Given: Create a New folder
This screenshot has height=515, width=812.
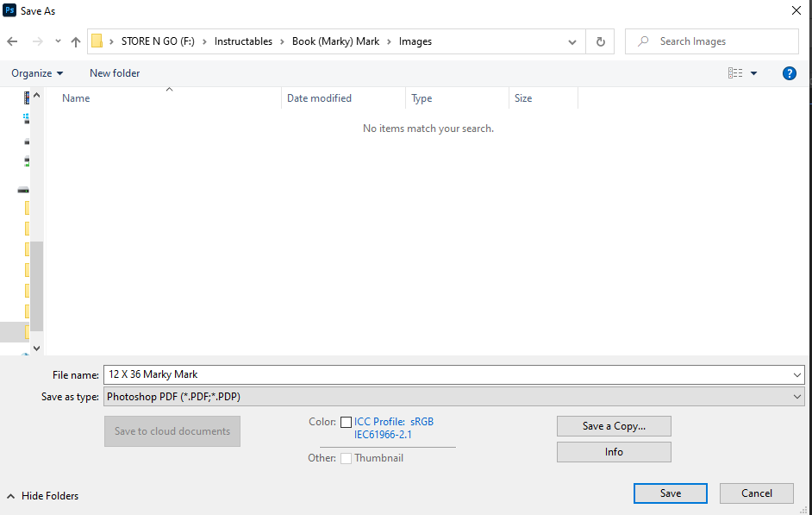Looking at the screenshot, I should coord(115,73).
